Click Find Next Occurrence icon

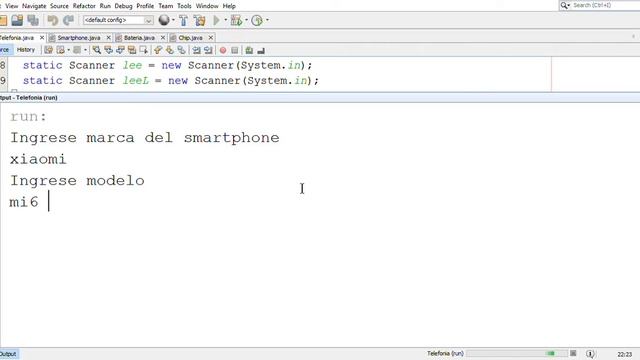pyautogui.click(x=120, y=50)
